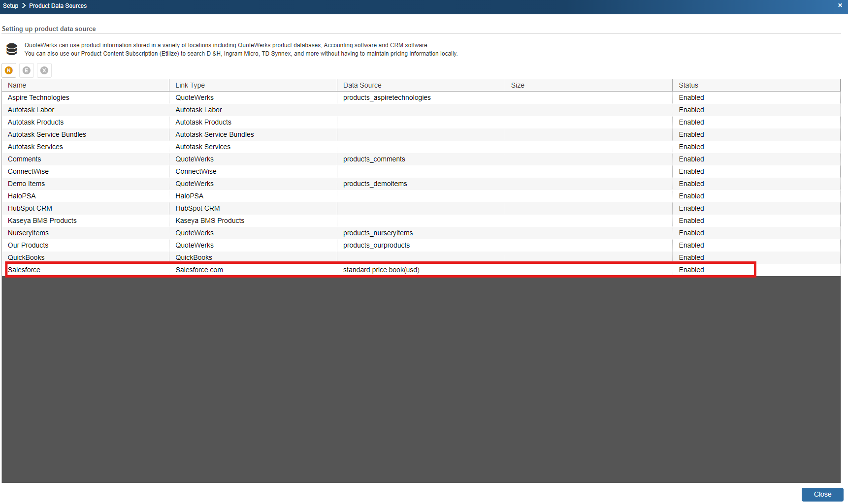848x504 pixels.
Task: Sort by the Name column header
Action: [86, 85]
